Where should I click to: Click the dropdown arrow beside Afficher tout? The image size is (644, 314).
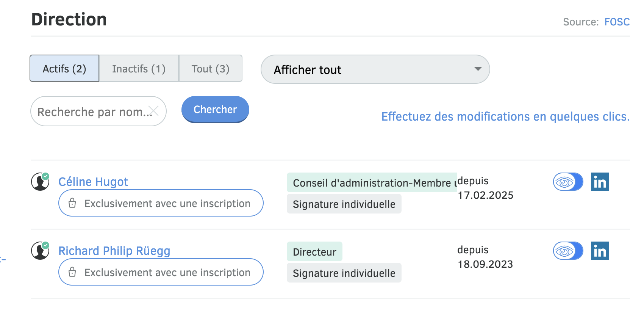(478, 69)
